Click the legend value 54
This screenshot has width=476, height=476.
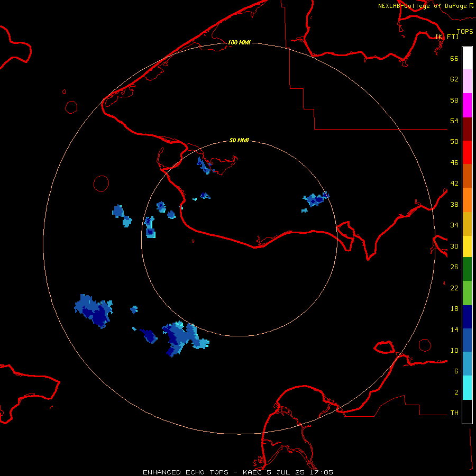point(454,121)
